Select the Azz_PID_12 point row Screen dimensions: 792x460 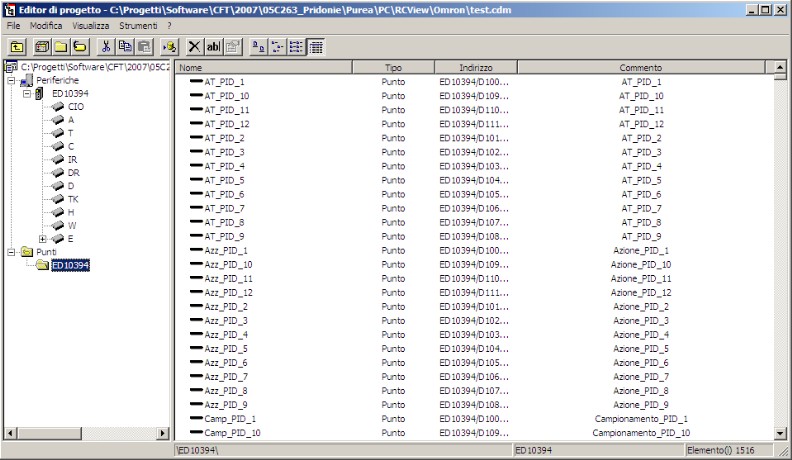tap(228, 292)
